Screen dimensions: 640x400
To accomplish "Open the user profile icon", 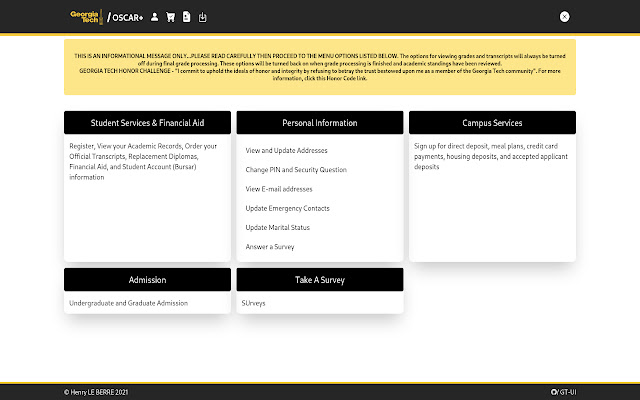I will pos(155,17).
